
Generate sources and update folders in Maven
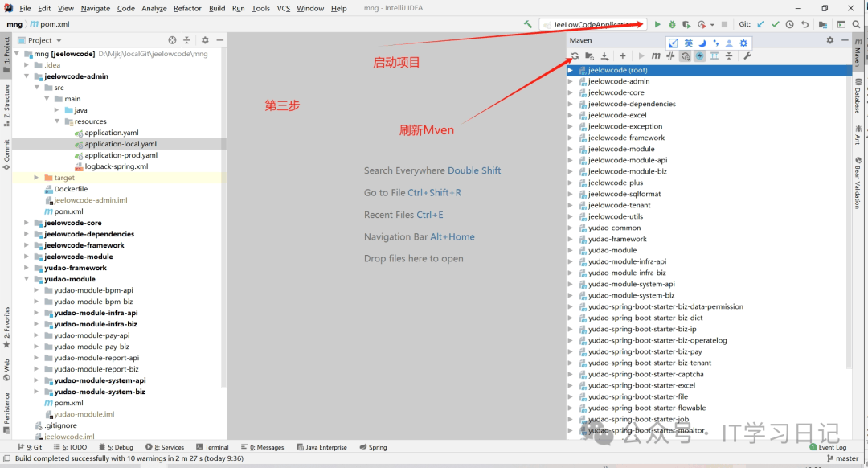590,56
